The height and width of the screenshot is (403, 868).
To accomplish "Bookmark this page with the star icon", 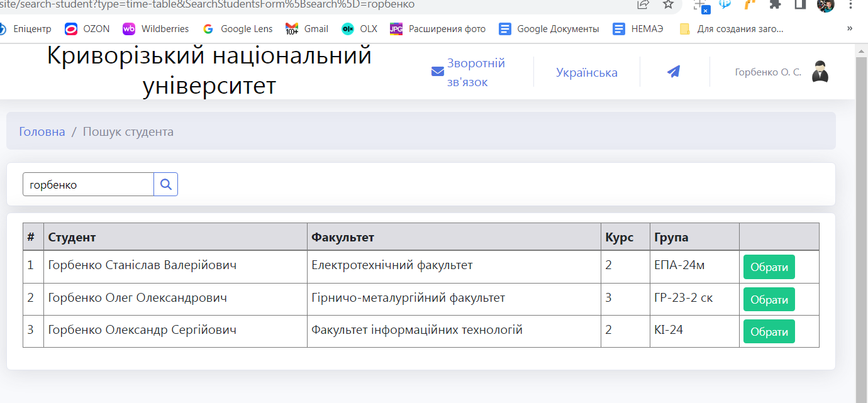I will (668, 4).
